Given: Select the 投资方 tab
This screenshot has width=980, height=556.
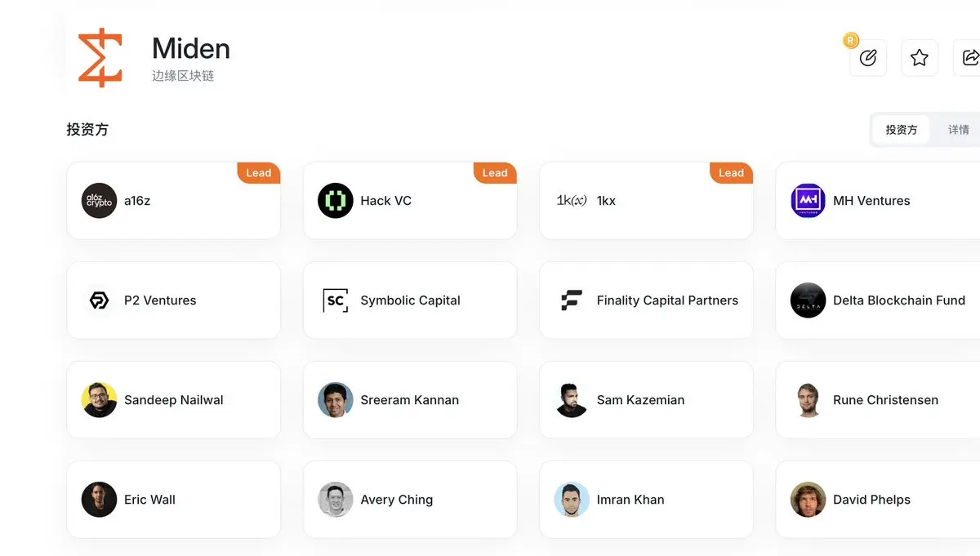Looking at the screenshot, I should [x=901, y=130].
